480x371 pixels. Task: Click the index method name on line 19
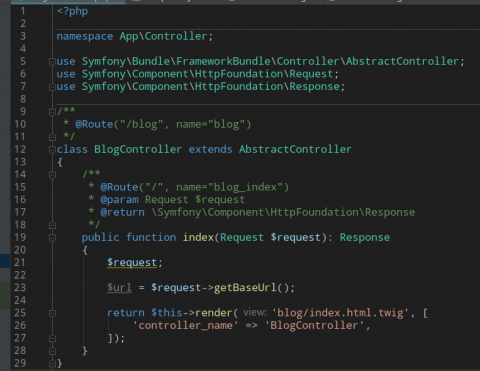point(198,237)
